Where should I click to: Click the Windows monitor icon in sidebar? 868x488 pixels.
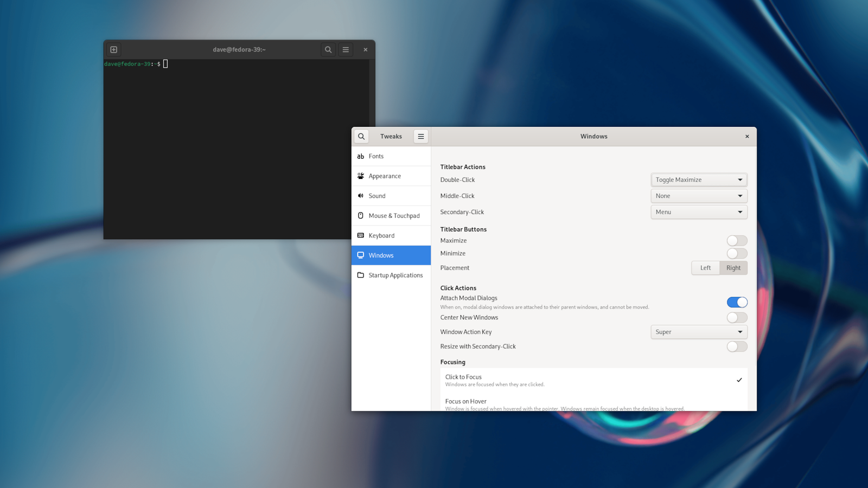tap(361, 255)
